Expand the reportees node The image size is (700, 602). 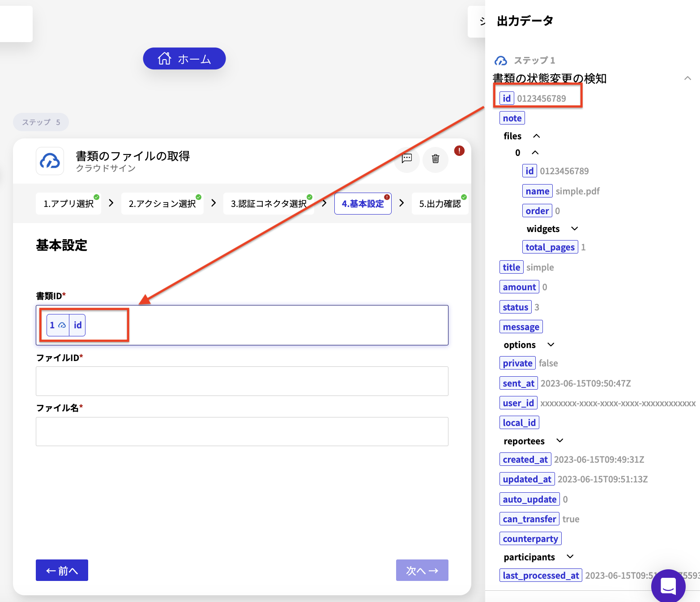559,441
